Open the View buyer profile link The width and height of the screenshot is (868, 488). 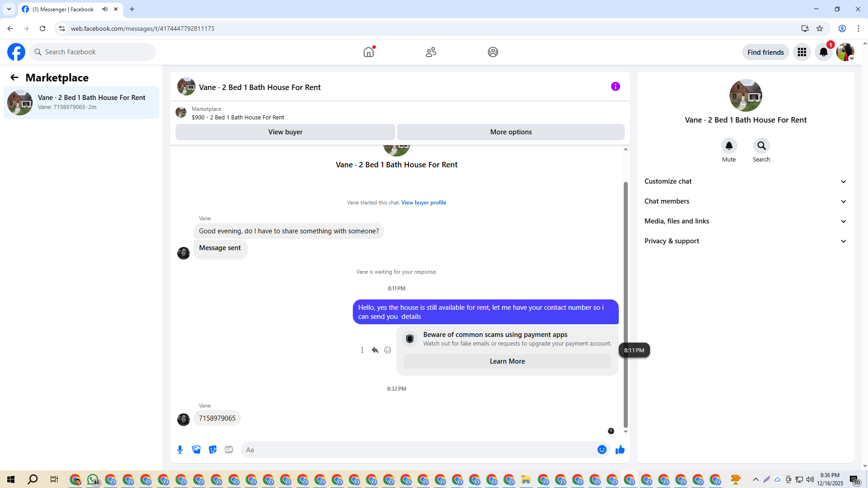click(x=424, y=203)
